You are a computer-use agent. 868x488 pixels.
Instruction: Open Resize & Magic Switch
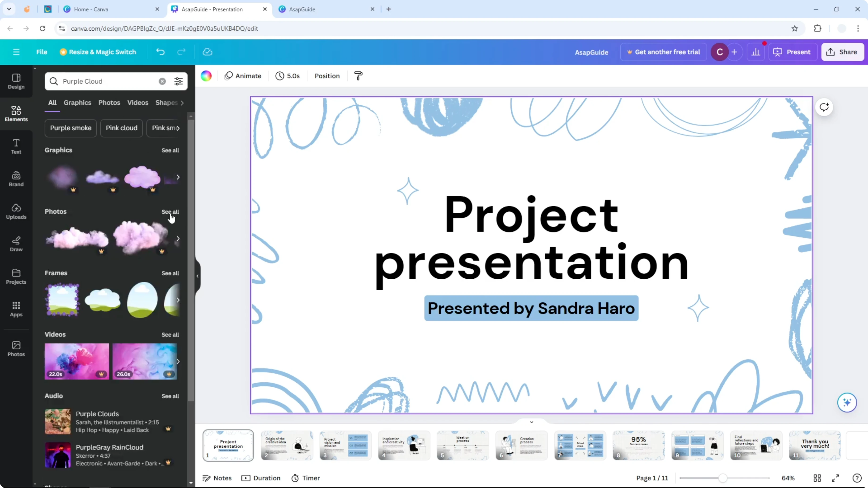pos(98,52)
